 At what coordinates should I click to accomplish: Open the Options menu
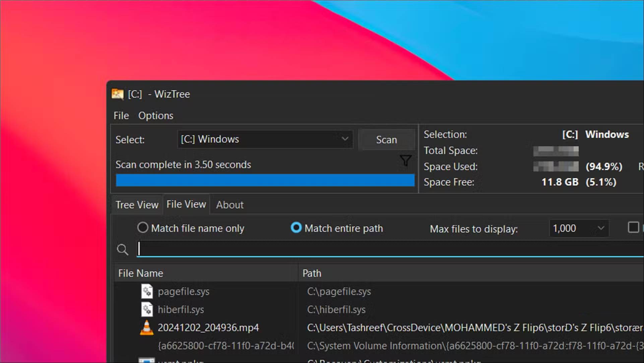tap(156, 115)
